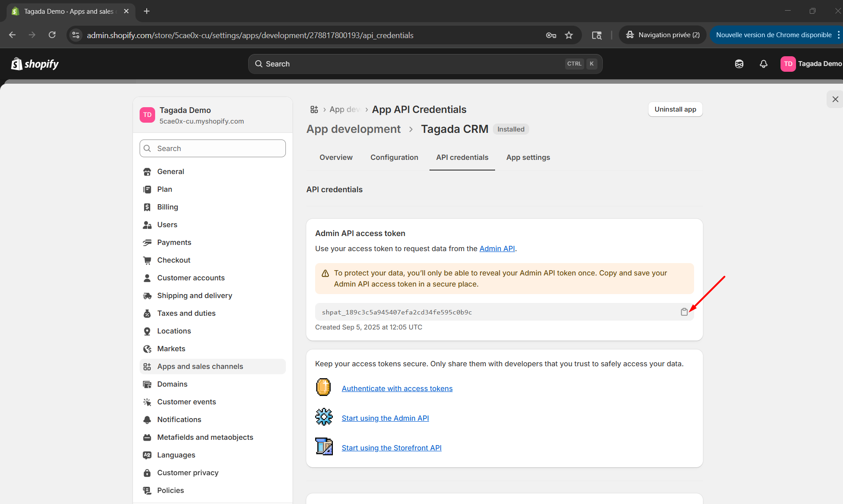Open Locations settings
This screenshot has height=504, width=843.
(x=213, y=331)
